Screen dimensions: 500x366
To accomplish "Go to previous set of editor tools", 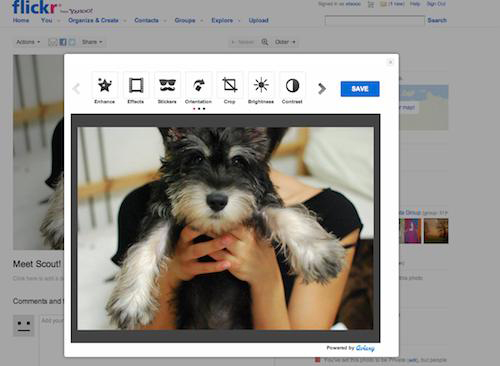I will [x=76, y=89].
